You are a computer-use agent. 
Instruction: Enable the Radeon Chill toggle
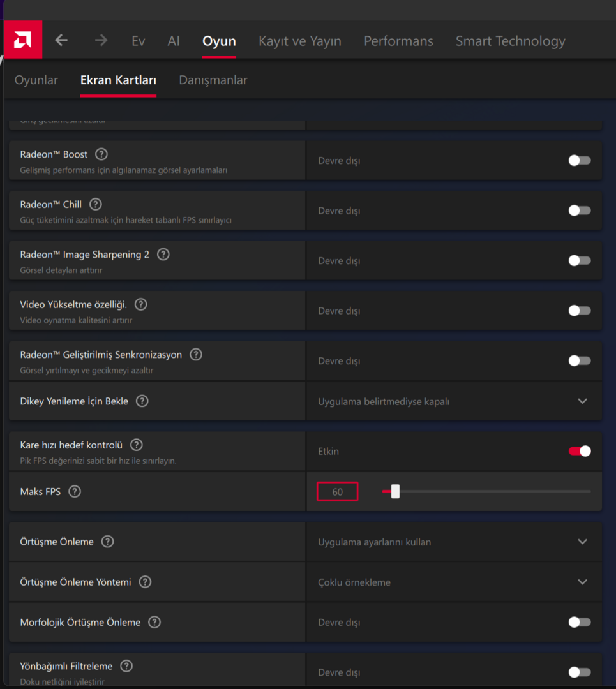coord(580,211)
